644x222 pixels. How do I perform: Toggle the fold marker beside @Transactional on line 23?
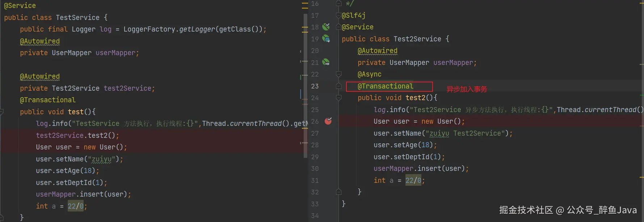tap(339, 86)
